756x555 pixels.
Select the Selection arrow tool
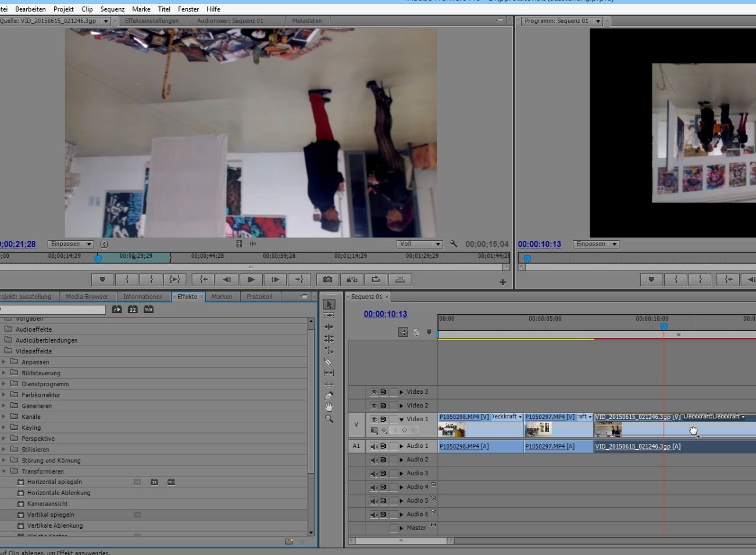pos(329,304)
